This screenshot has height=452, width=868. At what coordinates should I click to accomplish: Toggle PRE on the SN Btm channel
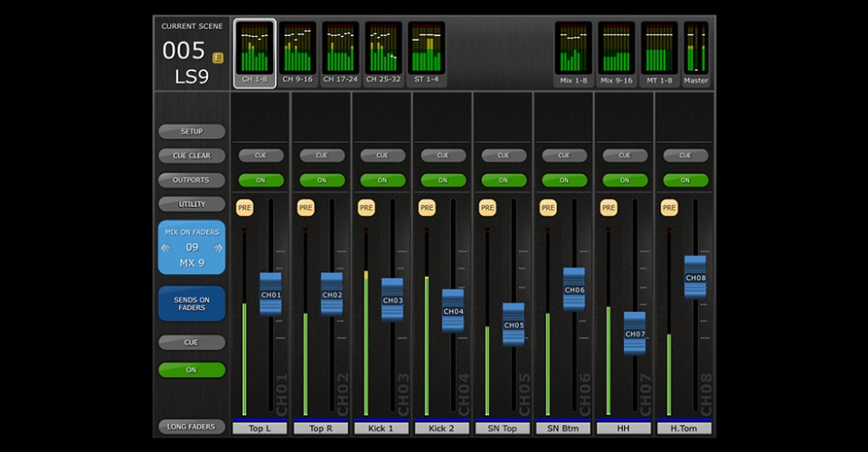pyautogui.click(x=548, y=208)
